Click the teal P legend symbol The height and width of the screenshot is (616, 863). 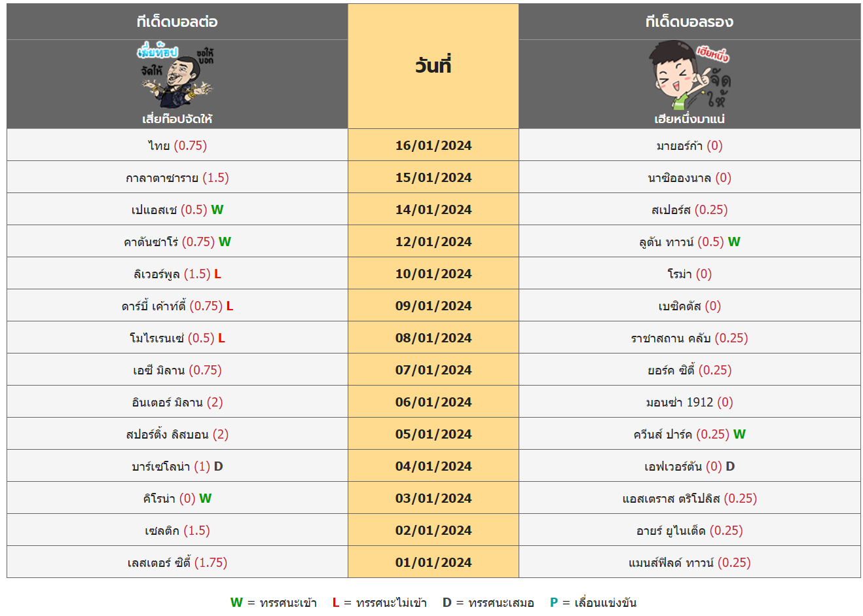(x=554, y=602)
